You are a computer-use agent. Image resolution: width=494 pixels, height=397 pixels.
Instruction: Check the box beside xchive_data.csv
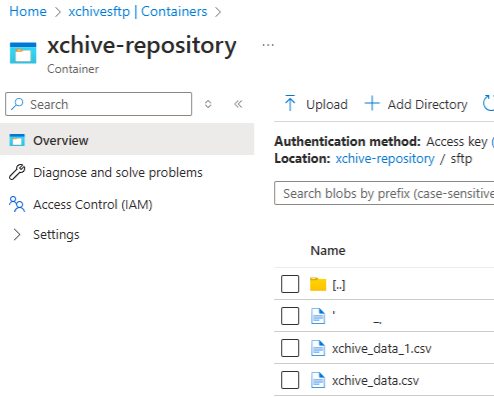pos(290,380)
